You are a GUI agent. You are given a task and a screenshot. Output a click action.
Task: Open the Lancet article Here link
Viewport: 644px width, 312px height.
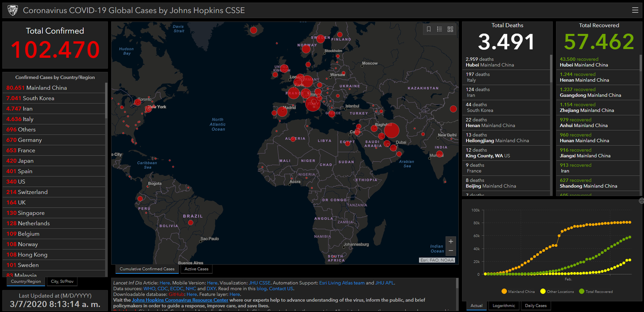click(165, 283)
